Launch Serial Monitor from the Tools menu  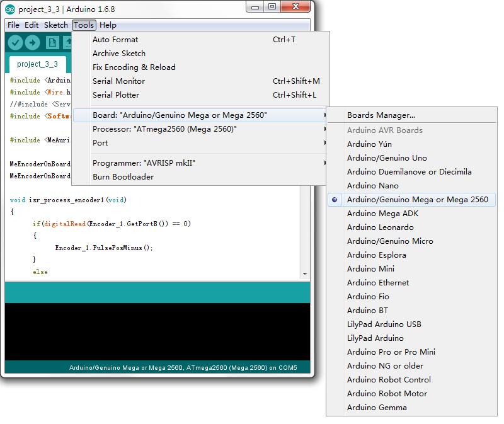(x=118, y=81)
